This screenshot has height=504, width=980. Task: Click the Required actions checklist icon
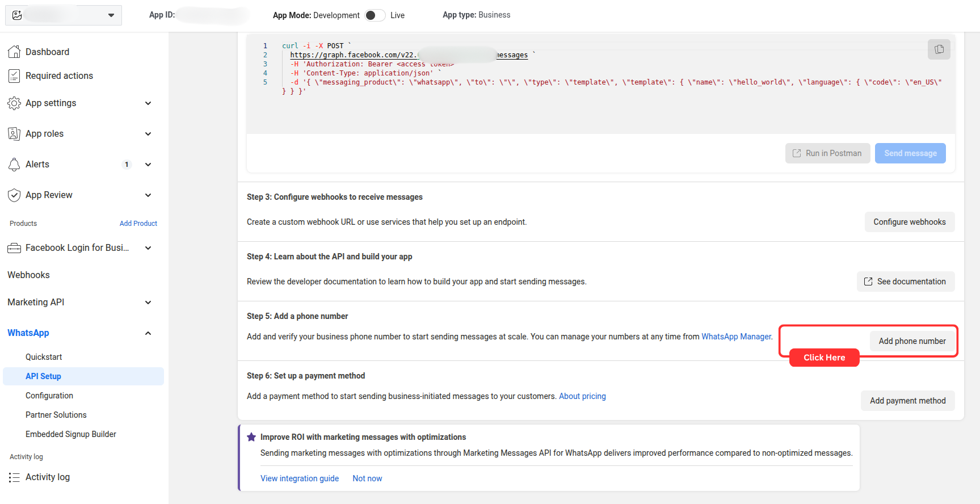(x=14, y=75)
